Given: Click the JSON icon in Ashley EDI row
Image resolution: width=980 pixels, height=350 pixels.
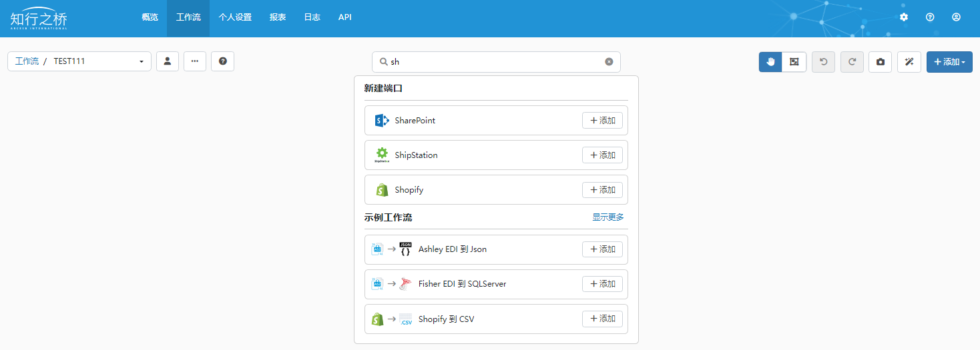Looking at the screenshot, I should (405, 249).
